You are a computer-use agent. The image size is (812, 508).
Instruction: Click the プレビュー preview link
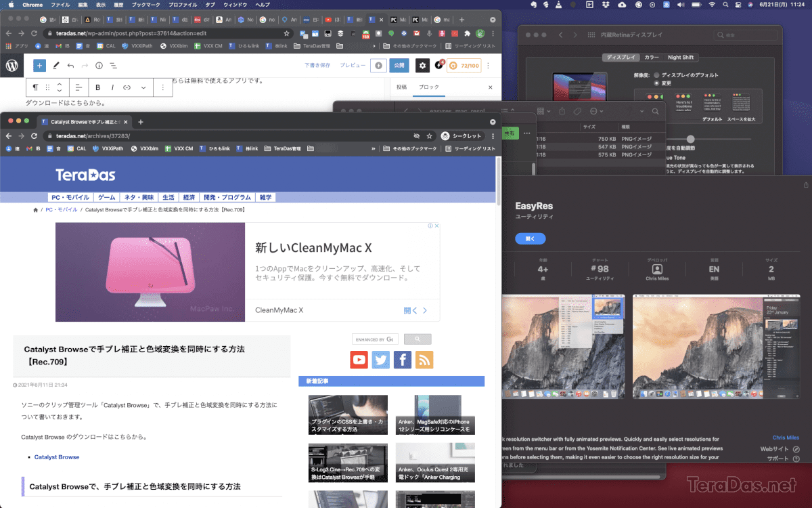tap(353, 66)
